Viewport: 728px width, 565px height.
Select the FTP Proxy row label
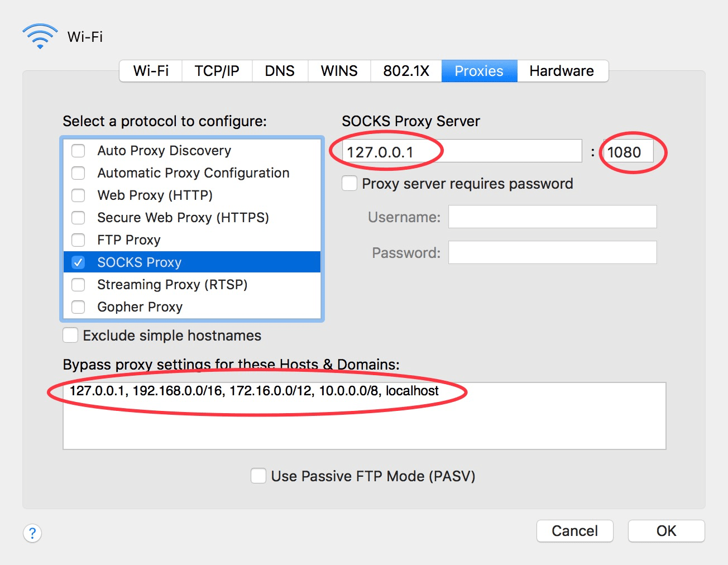point(129,240)
